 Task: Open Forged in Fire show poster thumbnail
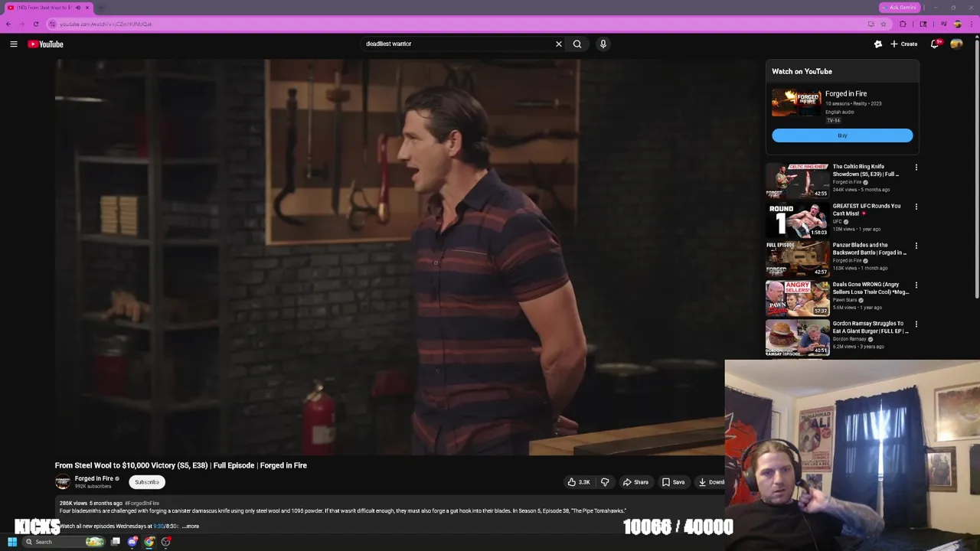click(796, 103)
